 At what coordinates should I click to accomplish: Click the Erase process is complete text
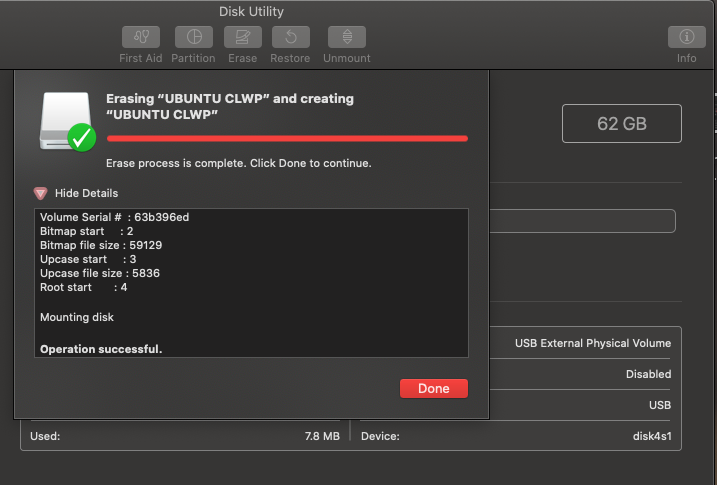click(239, 163)
